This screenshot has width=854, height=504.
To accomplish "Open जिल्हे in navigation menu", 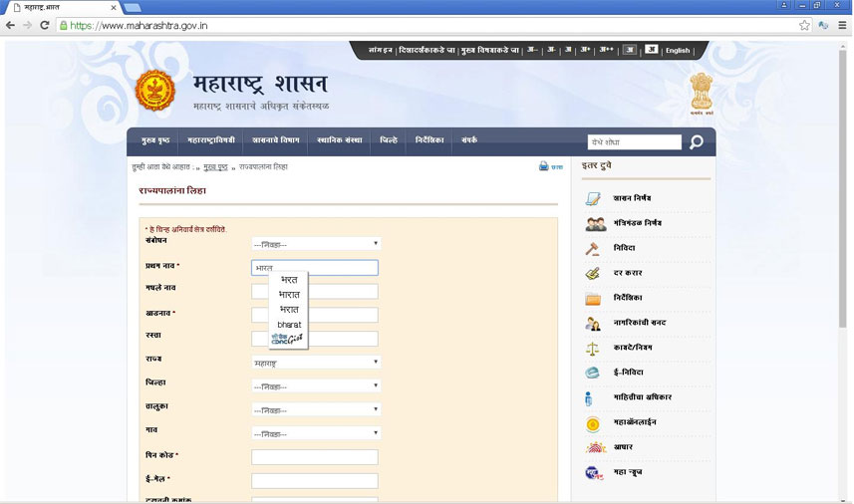I will pyautogui.click(x=389, y=141).
